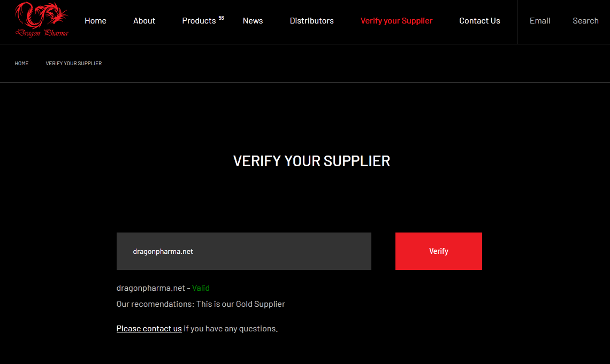Open the Products menu

click(x=199, y=21)
